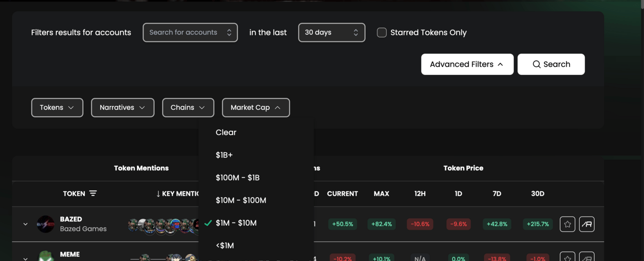
Task: Click the BAZED key mention avatars
Action: coord(162,225)
